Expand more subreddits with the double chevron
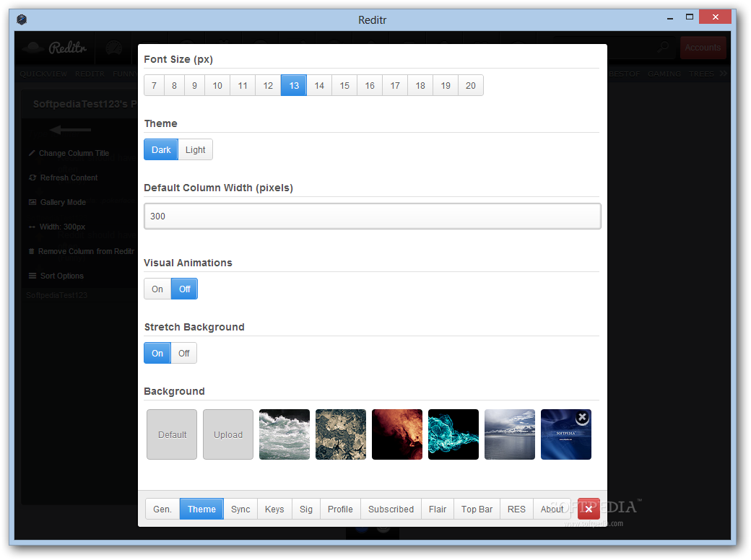Screen dimensions: 751x560 [x=723, y=73]
